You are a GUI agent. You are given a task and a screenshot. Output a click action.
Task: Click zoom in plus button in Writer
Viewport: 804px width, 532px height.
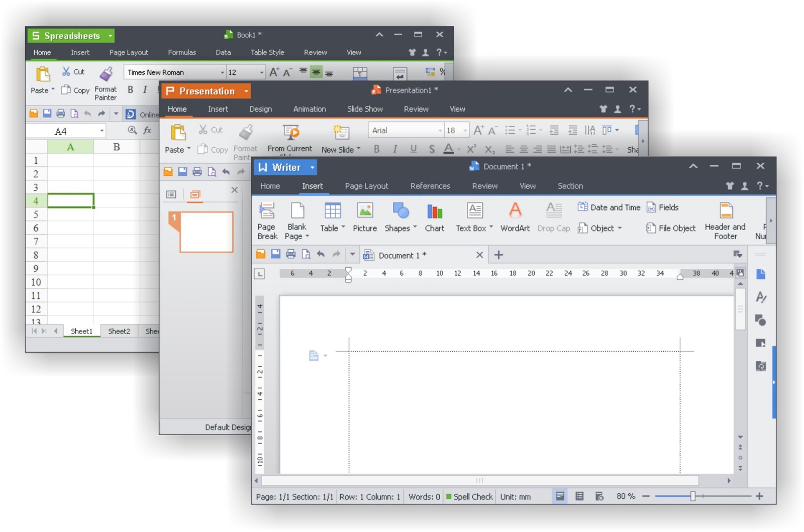759,496
